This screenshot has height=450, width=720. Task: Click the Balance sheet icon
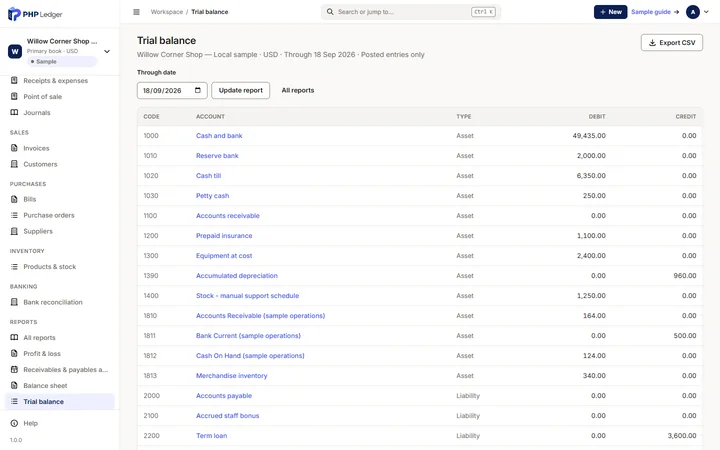[14, 385]
